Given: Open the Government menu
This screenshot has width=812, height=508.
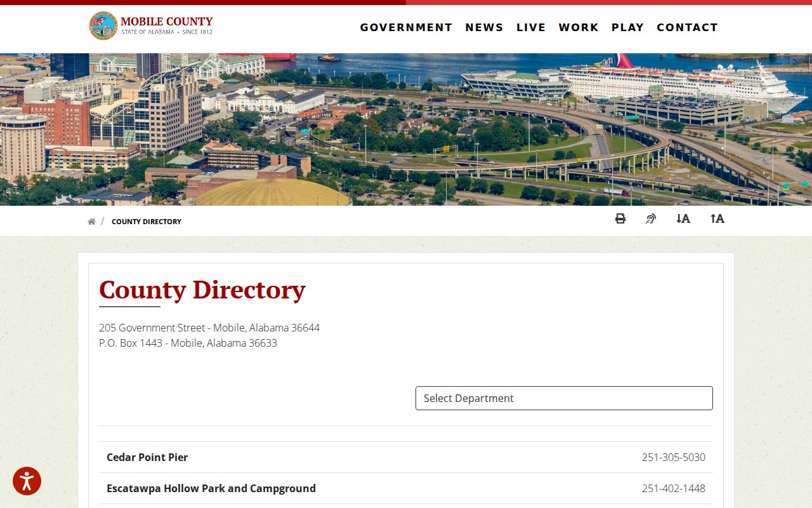Looking at the screenshot, I should (x=407, y=27).
